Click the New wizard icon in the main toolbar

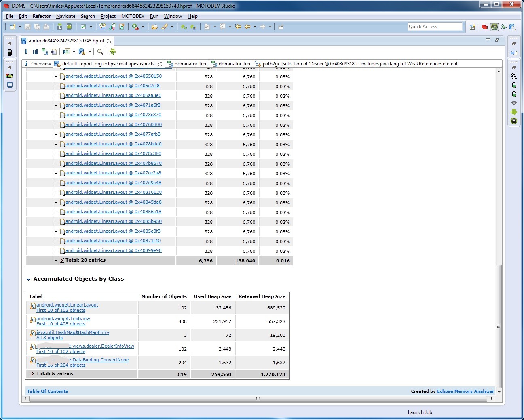pyautogui.click(x=13, y=27)
